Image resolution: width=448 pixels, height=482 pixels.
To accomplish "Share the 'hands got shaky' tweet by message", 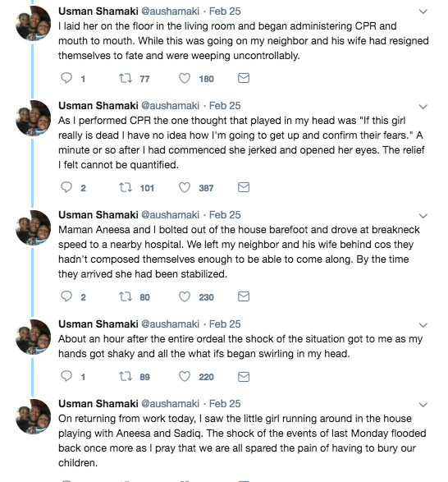I will pyautogui.click(x=244, y=376).
